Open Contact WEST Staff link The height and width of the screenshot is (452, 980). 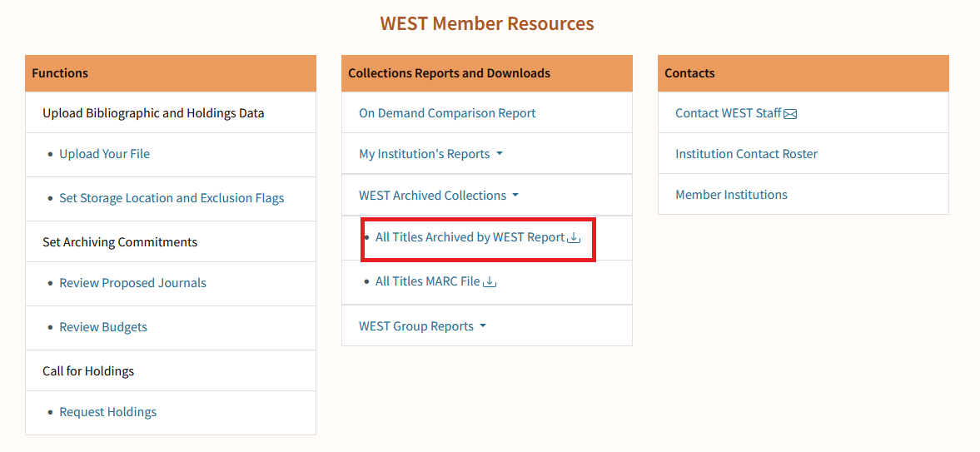[728, 113]
